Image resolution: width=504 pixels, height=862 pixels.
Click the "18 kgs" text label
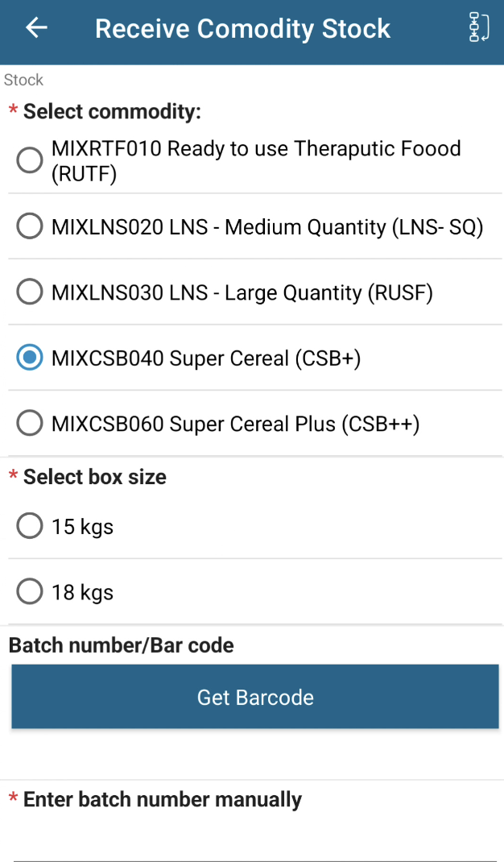click(x=82, y=593)
